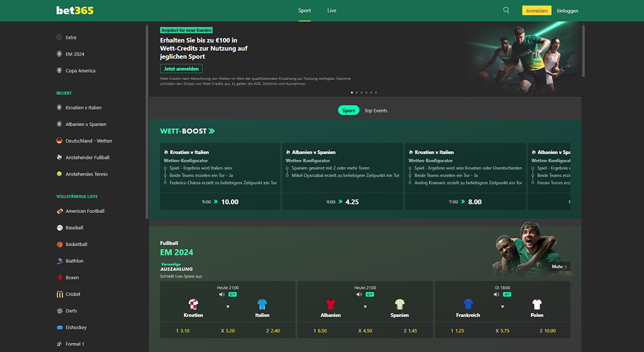Click the Einloggen link

coord(567,11)
